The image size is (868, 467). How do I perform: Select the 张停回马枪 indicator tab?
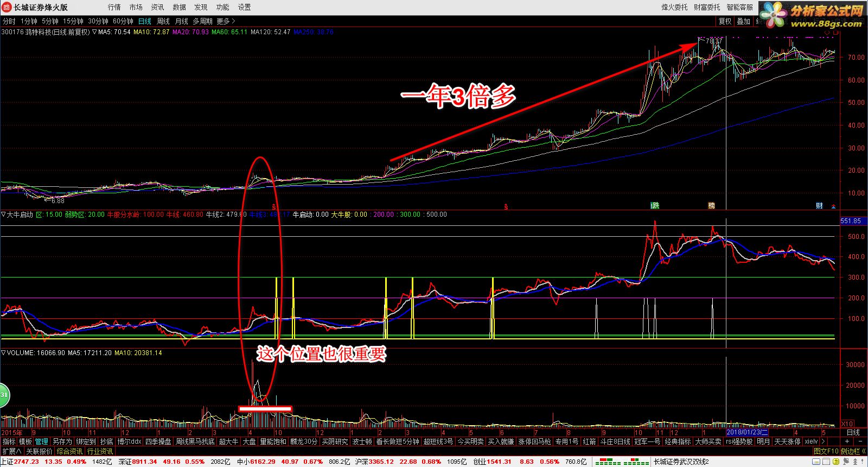click(534, 441)
